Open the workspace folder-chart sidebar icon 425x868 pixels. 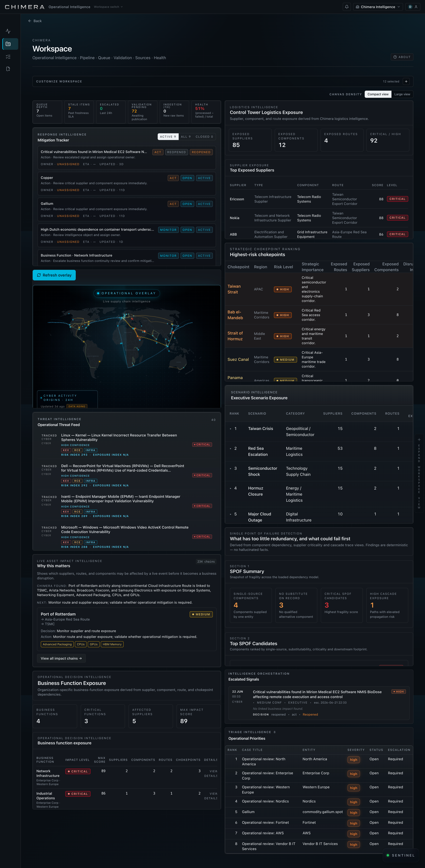(x=8, y=44)
